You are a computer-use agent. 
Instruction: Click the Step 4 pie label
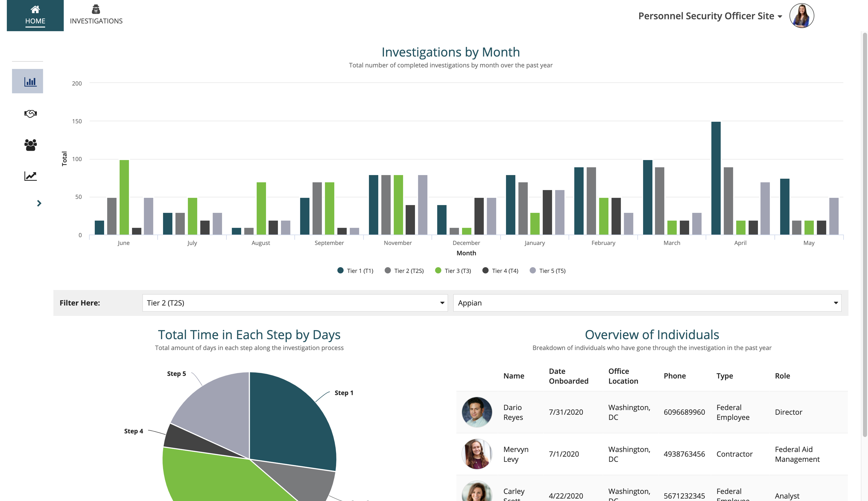point(133,431)
